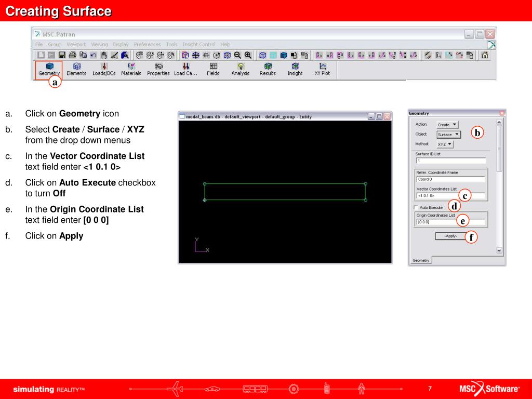Open the Materials icon
The width and height of the screenshot is (532, 399).
coord(131,70)
